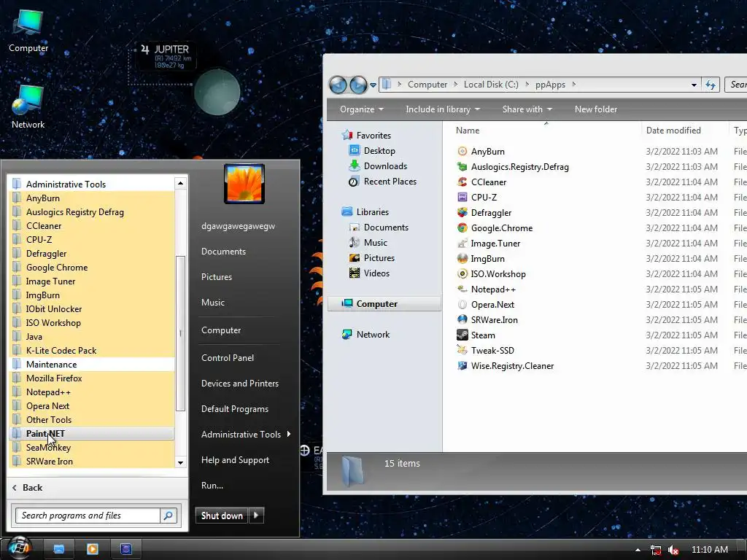Click the taskbar clock showing 11:10 AM

709,550
